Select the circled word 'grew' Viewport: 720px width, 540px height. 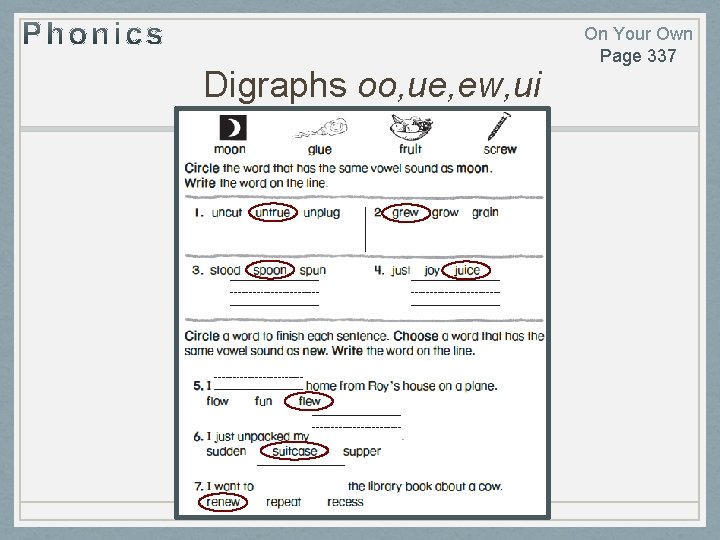pyautogui.click(x=406, y=213)
